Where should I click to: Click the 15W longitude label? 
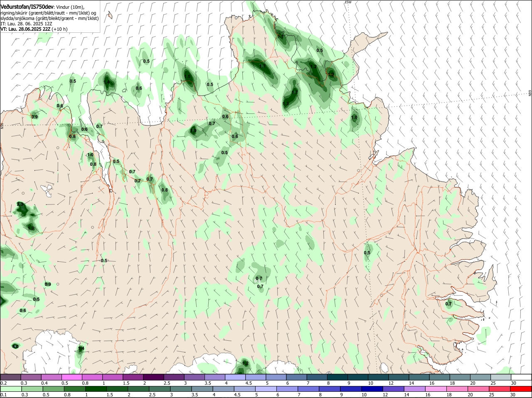click(348, 2)
